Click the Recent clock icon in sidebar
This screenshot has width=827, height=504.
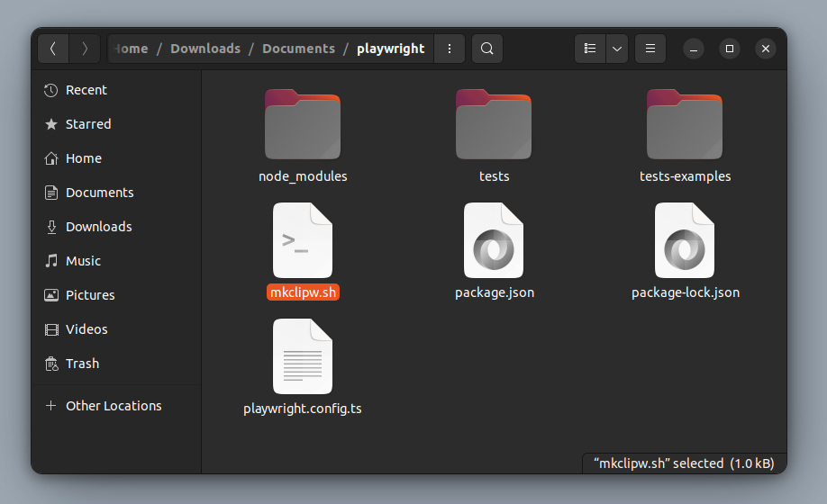[51, 90]
